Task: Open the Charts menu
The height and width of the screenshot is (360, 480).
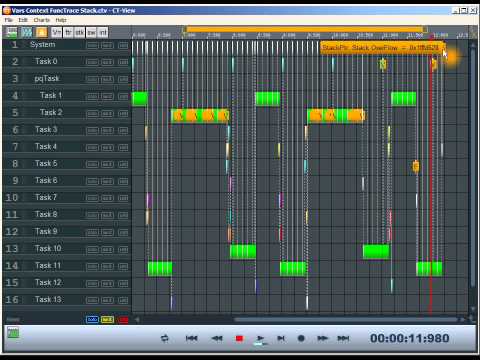Action: [42, 20]
